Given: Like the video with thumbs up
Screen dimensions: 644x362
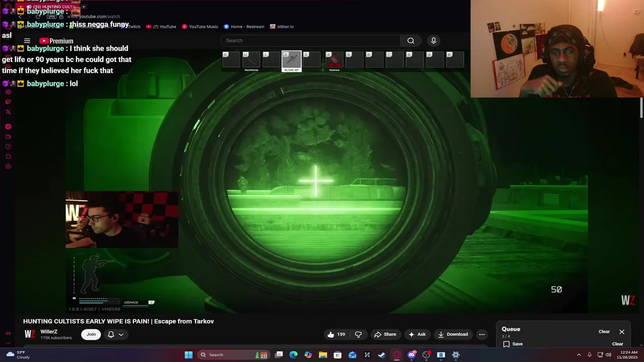Looking at the screenshot, I should tap(336, 334).
